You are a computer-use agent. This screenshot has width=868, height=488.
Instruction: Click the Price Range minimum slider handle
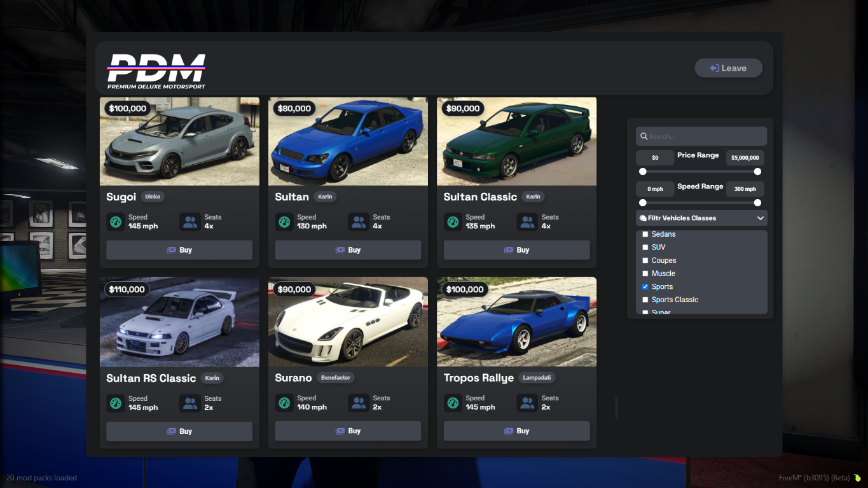[643, 172]
